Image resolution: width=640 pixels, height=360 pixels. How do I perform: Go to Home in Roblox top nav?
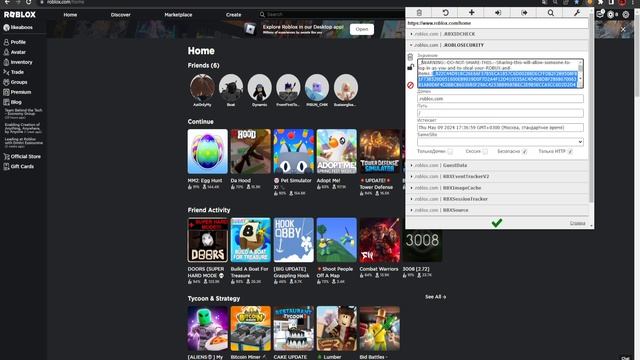70,15
